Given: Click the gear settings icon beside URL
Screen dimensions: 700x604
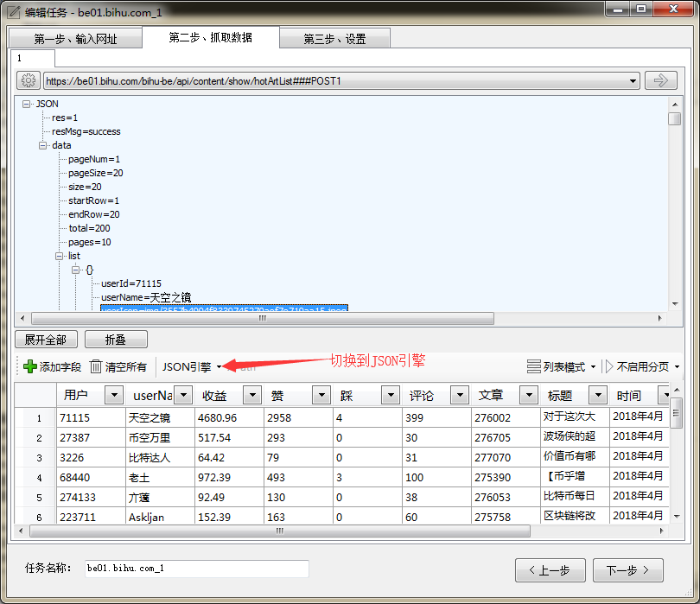Looking at the screenshot, I should pos(29,80).
